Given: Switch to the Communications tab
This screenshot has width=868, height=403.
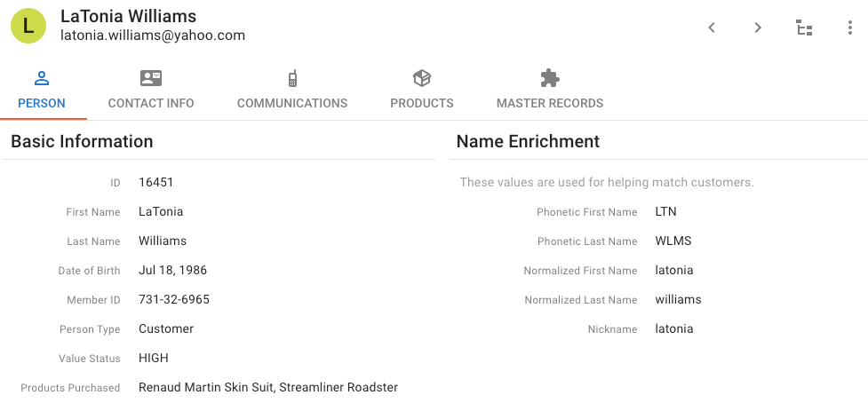Looking at the screenshot, I should (292, 103).
